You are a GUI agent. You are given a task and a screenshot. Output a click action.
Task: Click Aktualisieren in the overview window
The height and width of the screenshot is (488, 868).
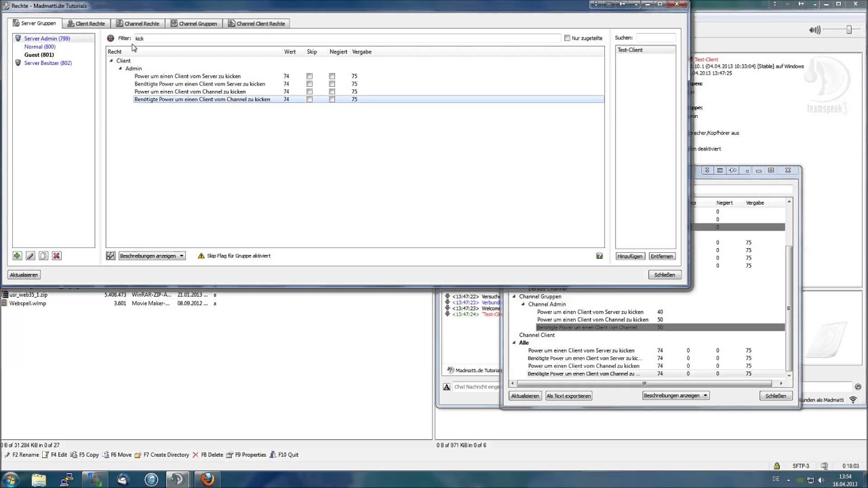click(525, 396)
